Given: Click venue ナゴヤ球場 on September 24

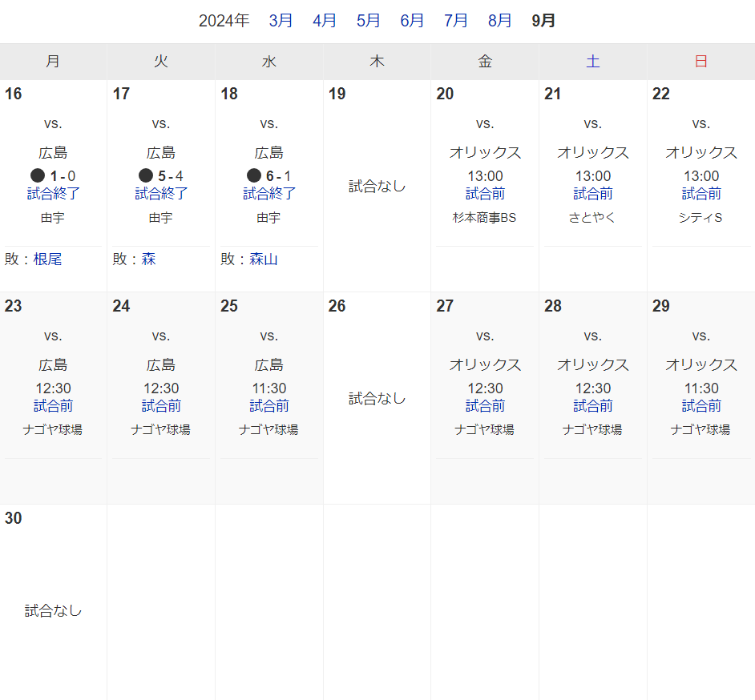Looking at the screenshot, I should 161,429.
